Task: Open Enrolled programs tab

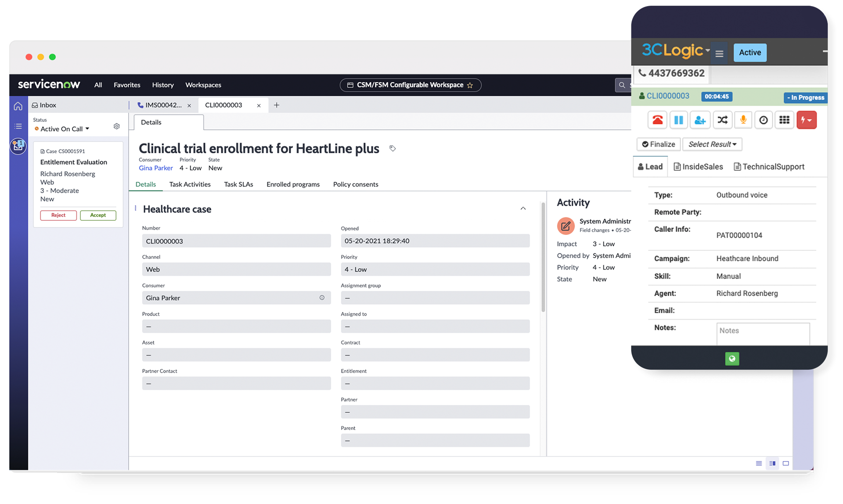Action: click(x=293, y=184)
